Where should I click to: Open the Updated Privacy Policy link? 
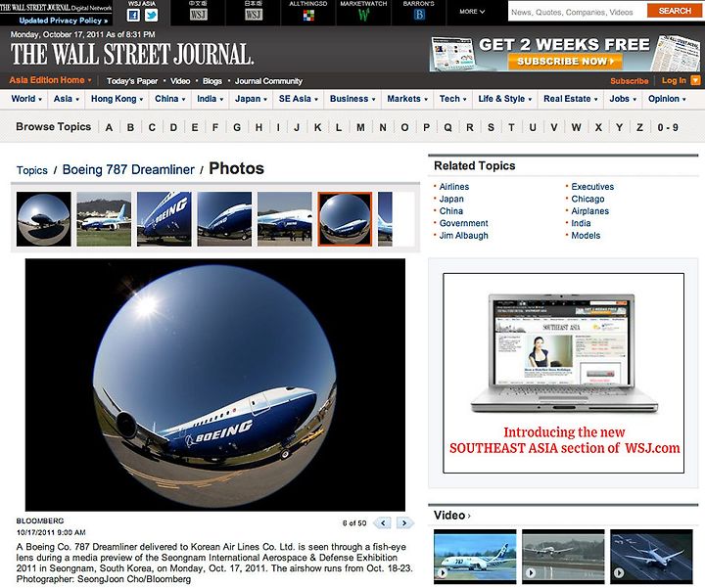click(x=64, y=21)
